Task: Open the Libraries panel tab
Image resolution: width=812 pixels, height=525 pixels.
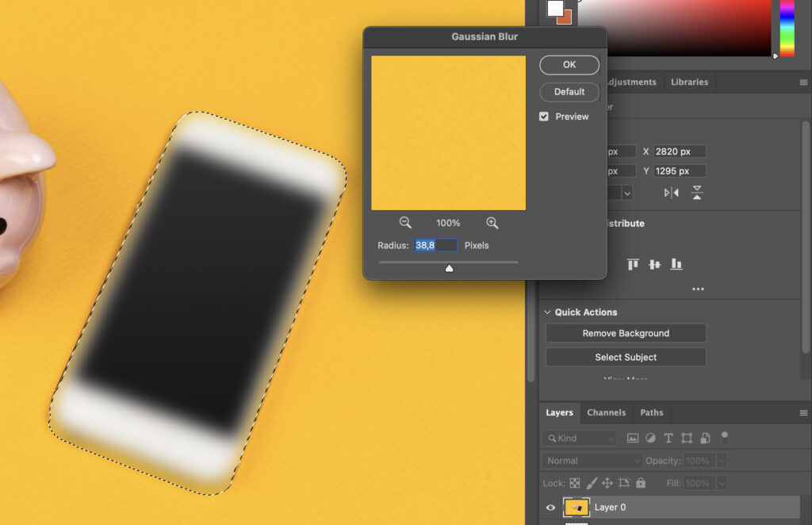Action: pos(689,82)
